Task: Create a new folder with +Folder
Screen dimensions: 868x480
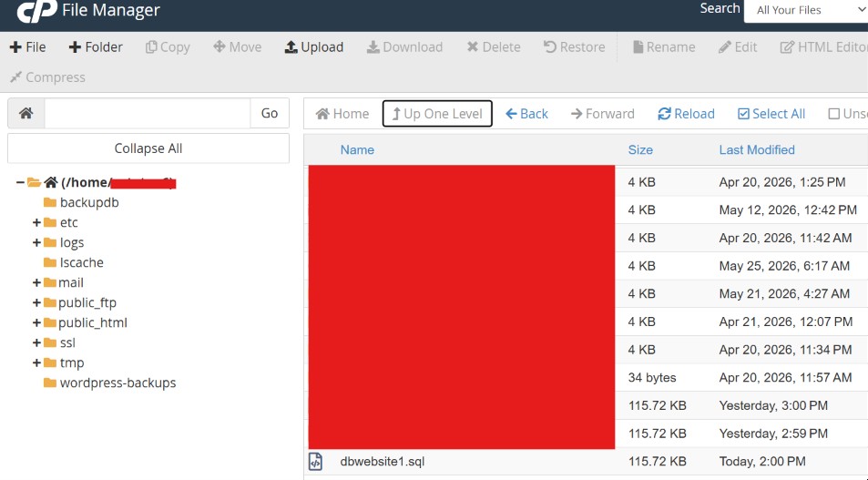Action: click(96, 47)
